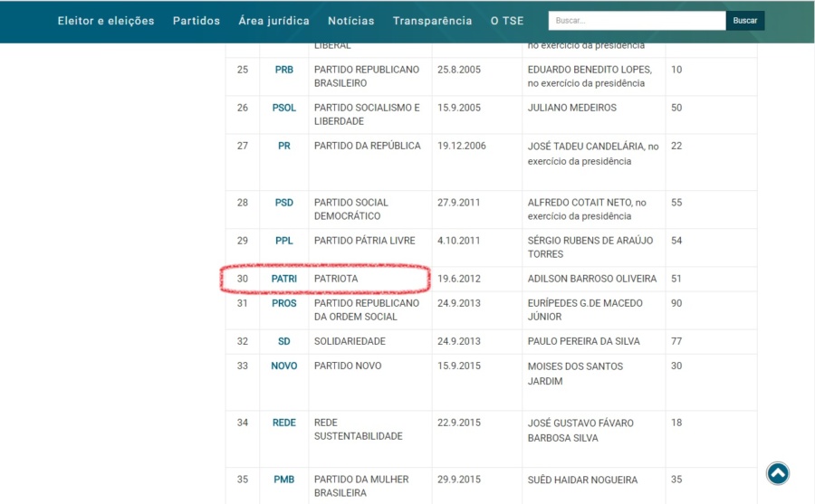The image size is (815, 504).
Task: Visit the REDE party link
Action: pyautogui.click(x=283, y=423)
